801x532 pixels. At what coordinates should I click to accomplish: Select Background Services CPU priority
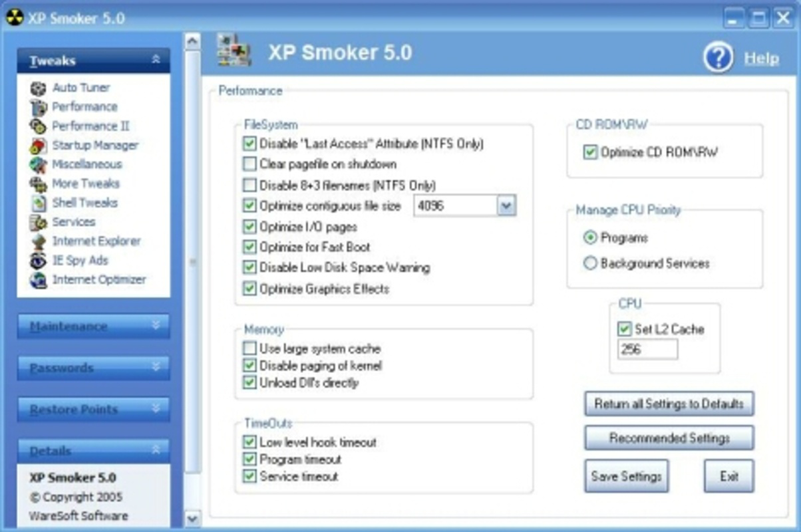[x=589, y=263]
